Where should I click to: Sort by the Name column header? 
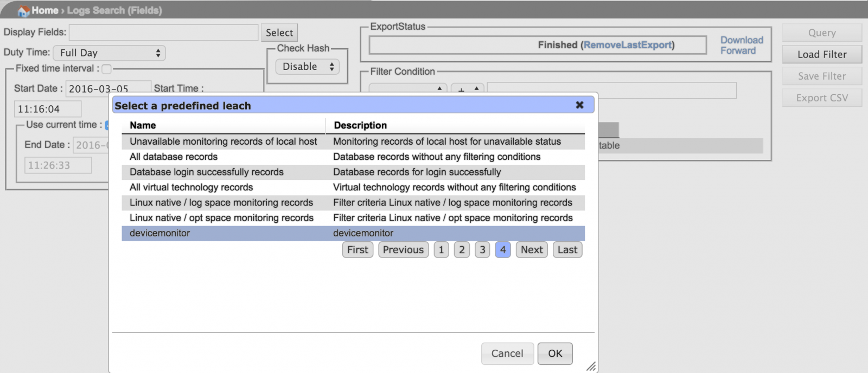tap(143, 125)
